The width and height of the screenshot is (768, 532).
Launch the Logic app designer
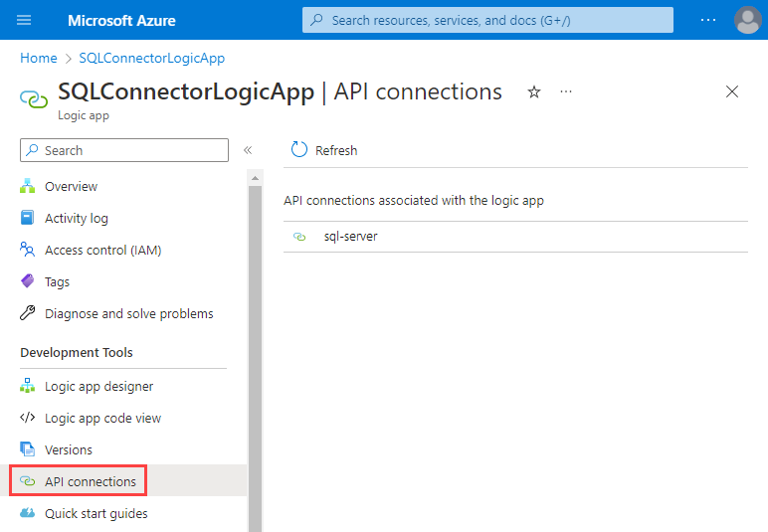98,386
